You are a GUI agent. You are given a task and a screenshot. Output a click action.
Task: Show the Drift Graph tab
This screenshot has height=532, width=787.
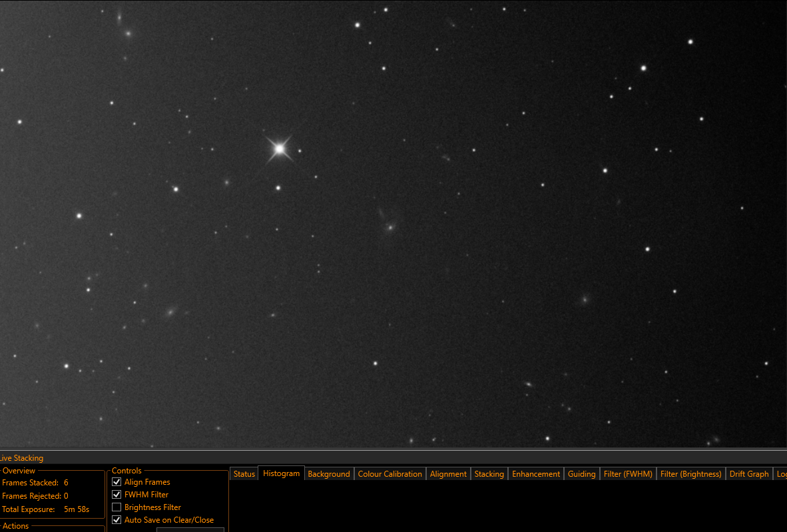pyautogui.click(x=749, y=474)
